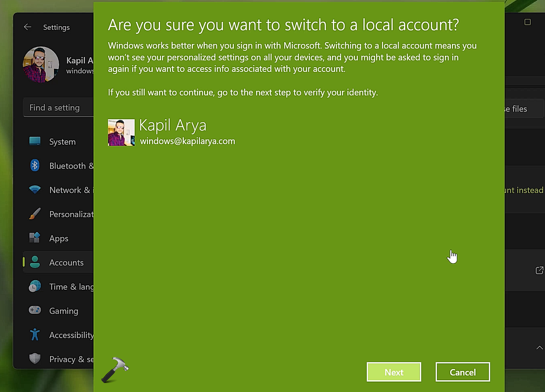Maximize the Settings window

pos(527,22)
